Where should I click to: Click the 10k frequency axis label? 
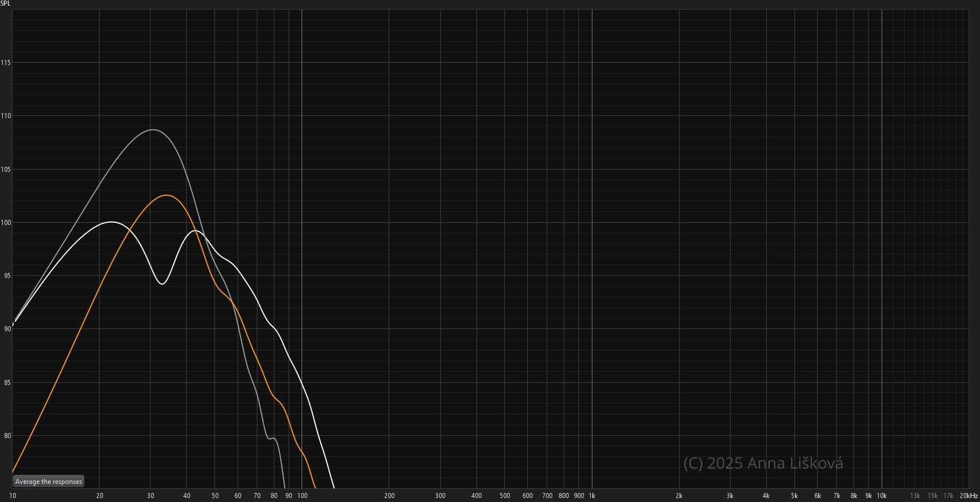point(882,496)
